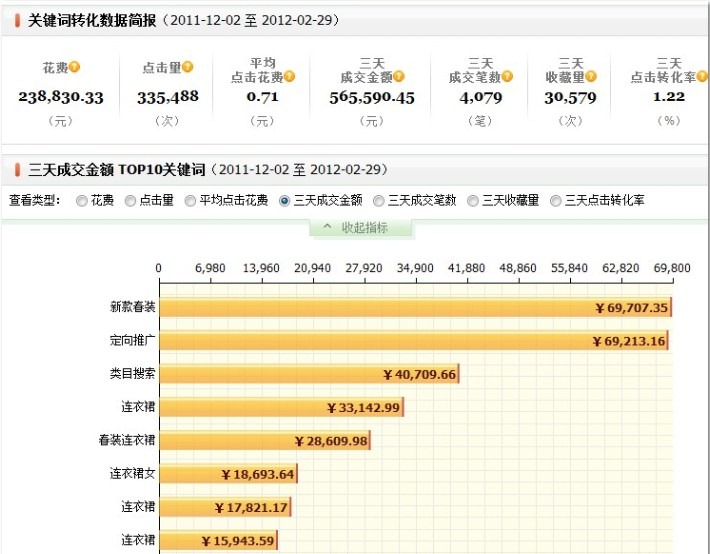Click the 类目搜索 keyword label
710x554 pixels.
tap(133, 373)
